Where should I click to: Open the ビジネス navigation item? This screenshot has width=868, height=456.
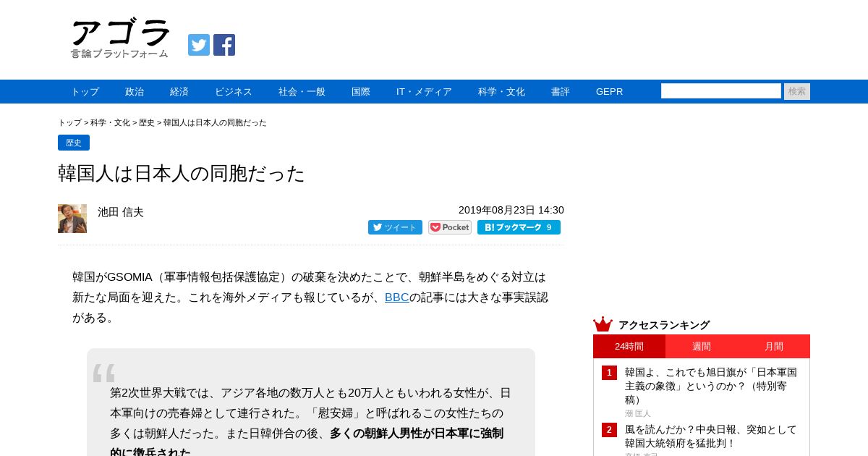coord(234,92)
